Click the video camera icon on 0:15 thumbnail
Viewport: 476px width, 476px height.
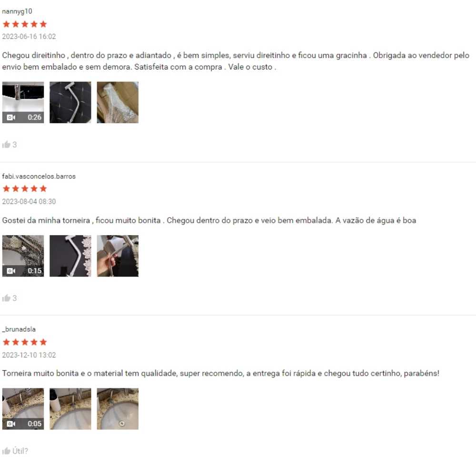click(x=11, y=271)
